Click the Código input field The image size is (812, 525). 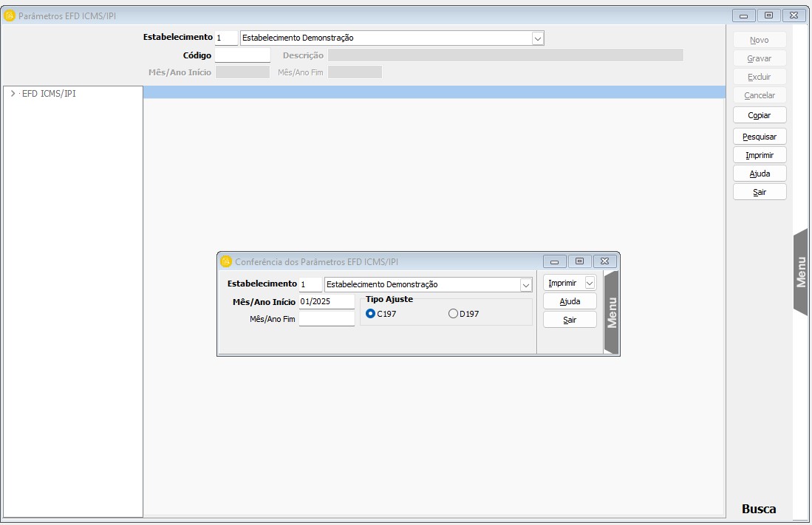point(242,55)
